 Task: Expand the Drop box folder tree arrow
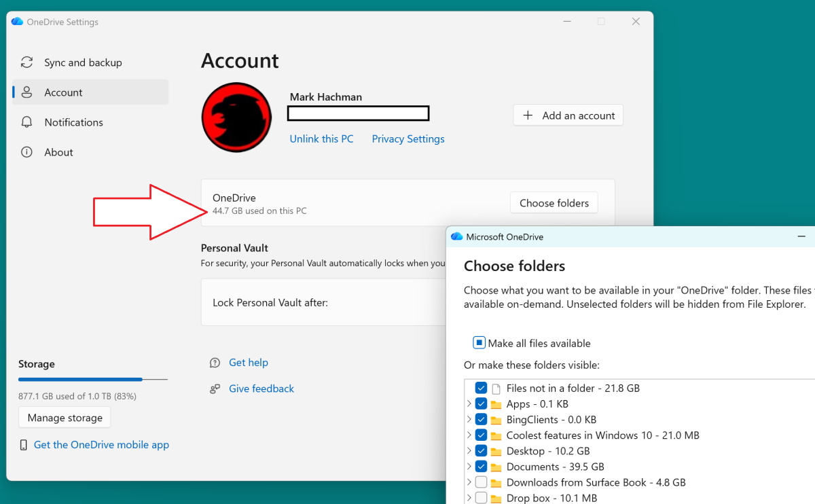coord(469,498)
